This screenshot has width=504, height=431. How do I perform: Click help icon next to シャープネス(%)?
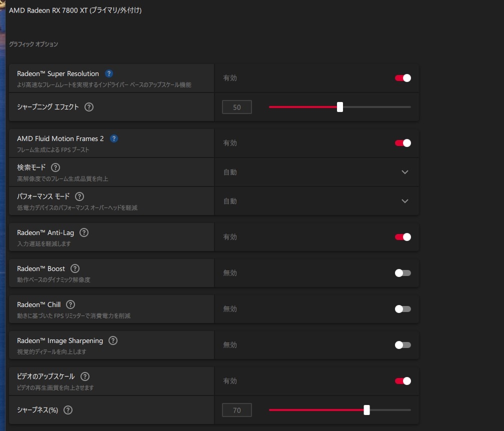(x=68, y=410)
